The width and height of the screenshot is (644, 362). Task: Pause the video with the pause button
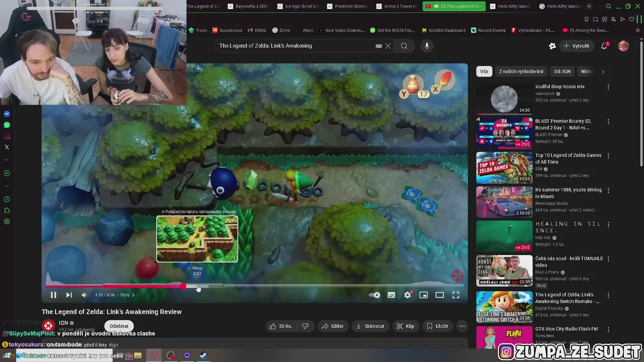pyautogui.click(x=53, y=295)
